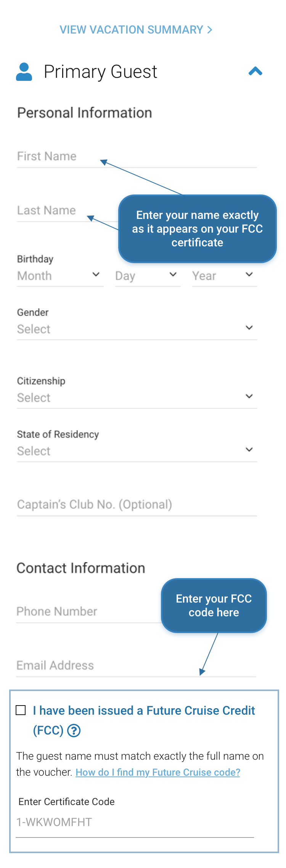Open "How do I find my Future Cruise code?" link
This screenshot has width=286, height=868.
[158, 772]
